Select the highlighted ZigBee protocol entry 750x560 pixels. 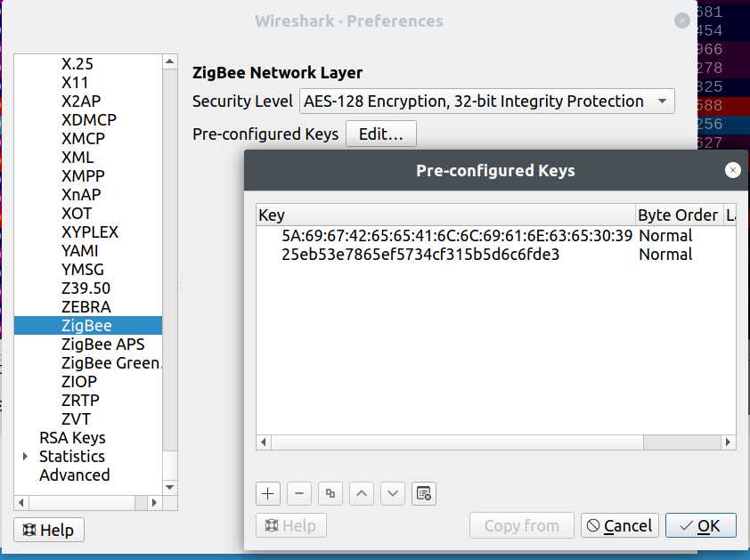88,326
